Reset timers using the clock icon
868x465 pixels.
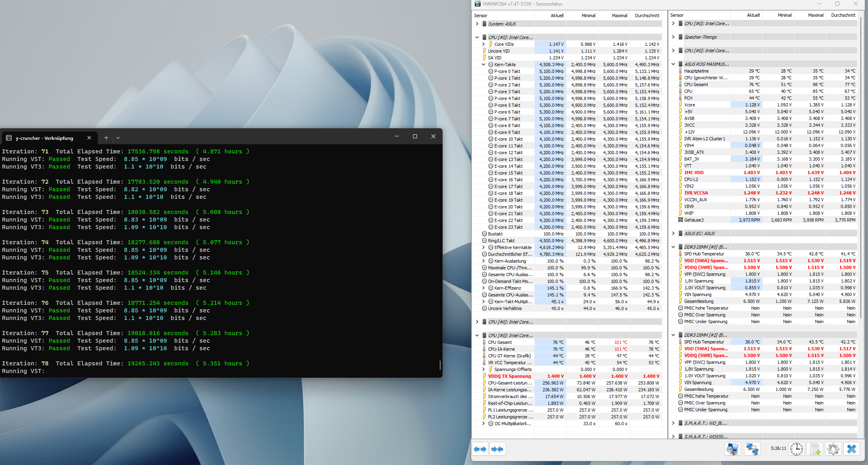(x=796, y=449)
